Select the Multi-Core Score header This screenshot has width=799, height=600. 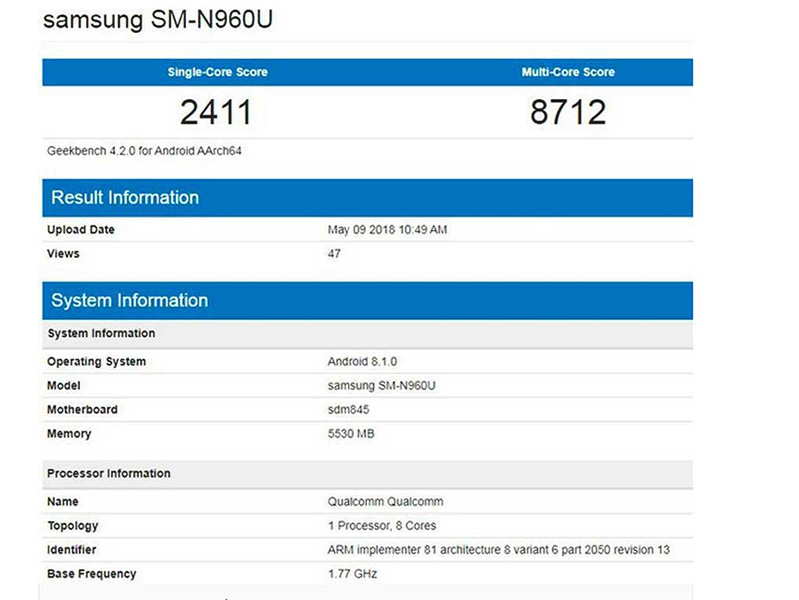[568, 73]
